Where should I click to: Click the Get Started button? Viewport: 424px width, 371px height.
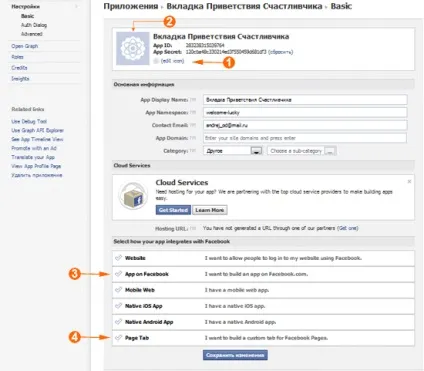(173, 210)
